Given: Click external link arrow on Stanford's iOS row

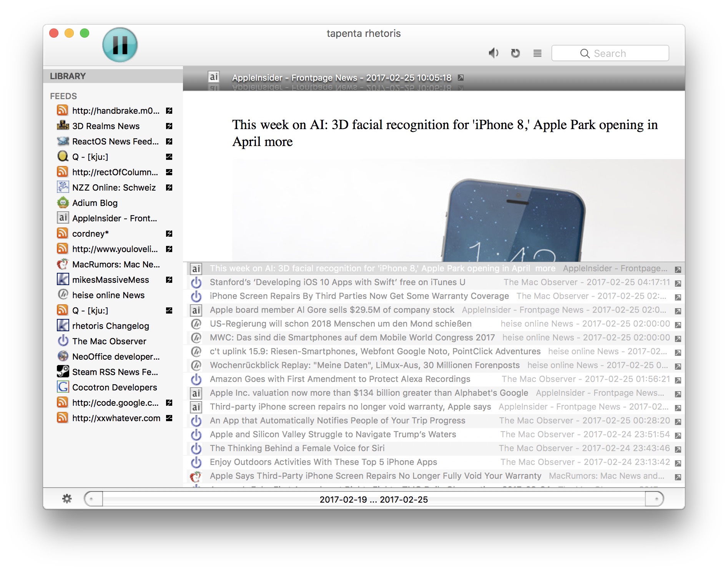Looking at the screenshot, I should [678, 284].
